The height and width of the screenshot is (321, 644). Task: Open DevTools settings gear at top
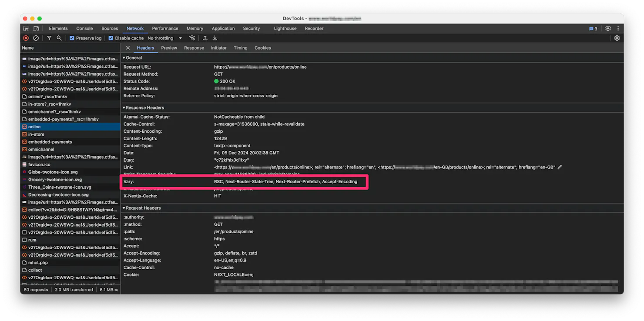[x=608, y=28]
